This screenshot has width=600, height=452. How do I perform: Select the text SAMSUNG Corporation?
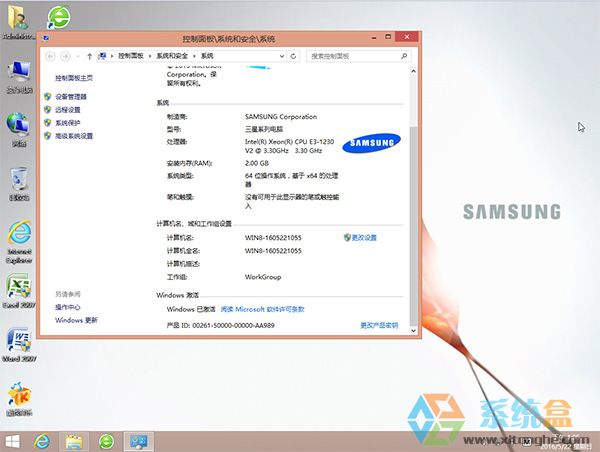coord(281,117)
